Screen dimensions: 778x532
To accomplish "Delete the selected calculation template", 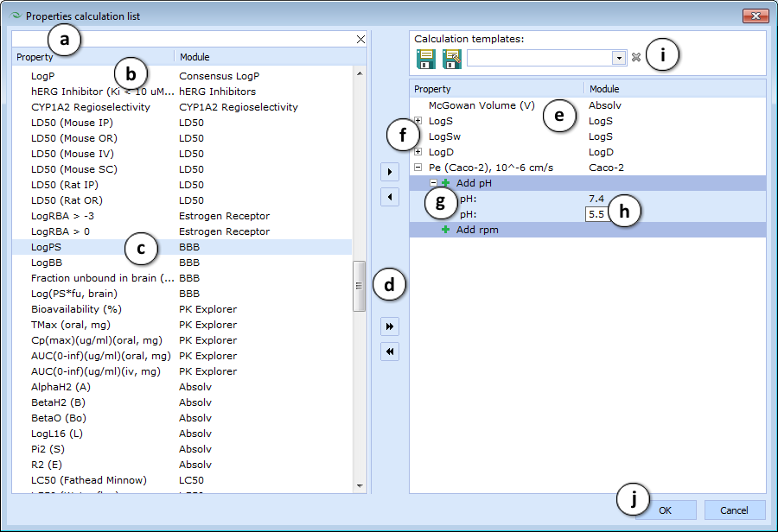I will (x=635, y=58).
